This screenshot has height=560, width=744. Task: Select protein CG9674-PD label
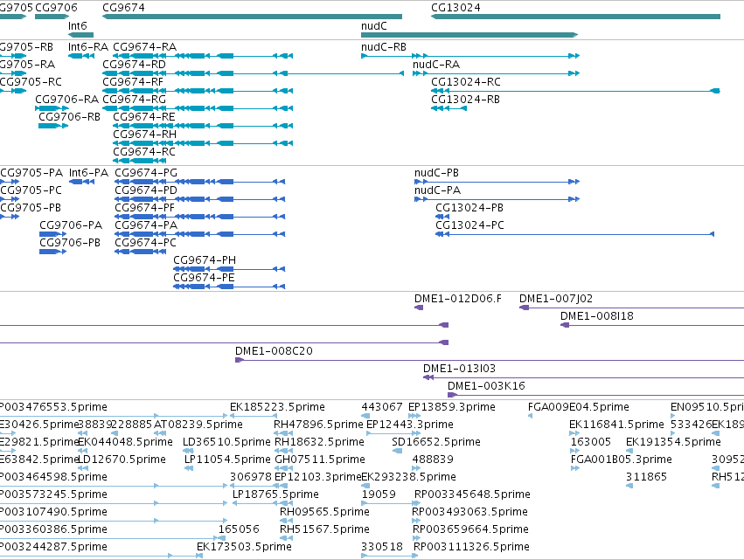pos(146,190)
